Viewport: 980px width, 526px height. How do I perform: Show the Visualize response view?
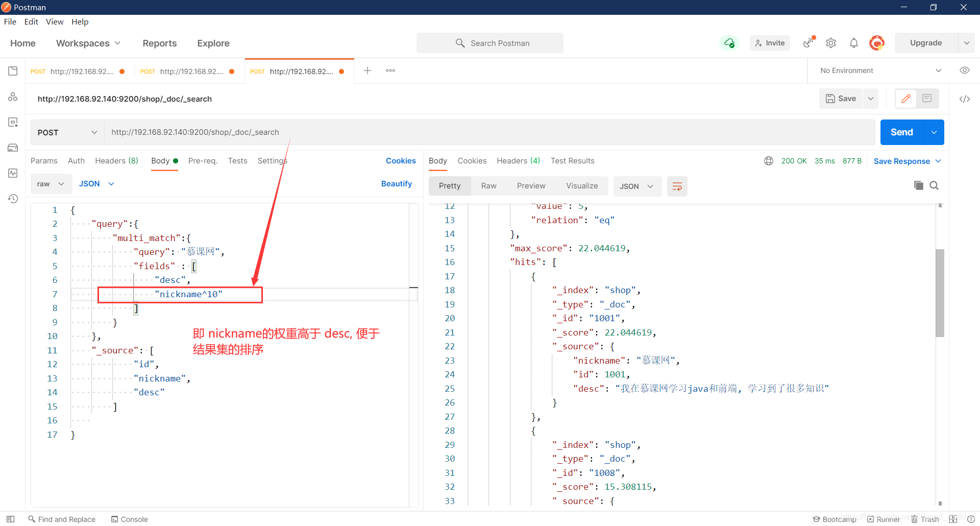click(582, 186)
